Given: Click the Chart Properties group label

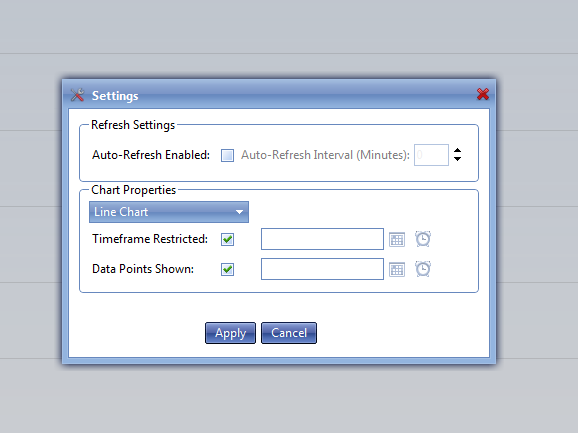Looking at the screenshot, I should pyautogui.click(x=133, y=190).
